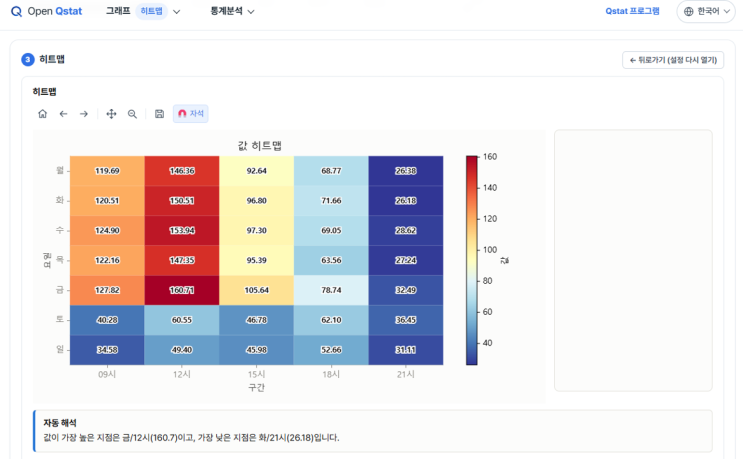Click the heatmap cell 36.45
Viewport: 743px width, 459px height.
(x=406, y=320)
